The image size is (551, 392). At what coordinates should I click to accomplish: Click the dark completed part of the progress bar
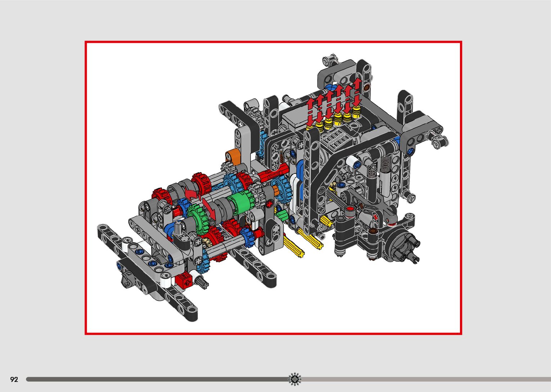(155, 379)
